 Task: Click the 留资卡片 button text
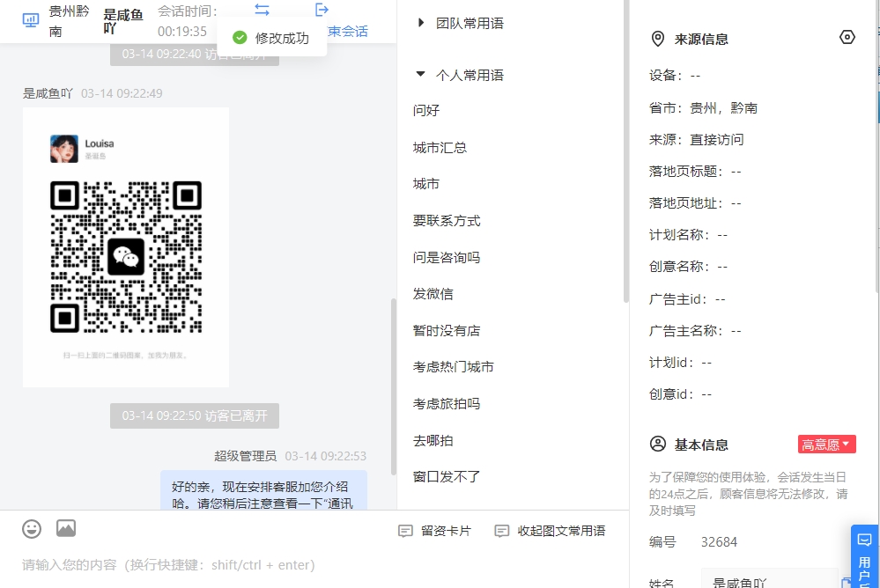pos(447,531)
